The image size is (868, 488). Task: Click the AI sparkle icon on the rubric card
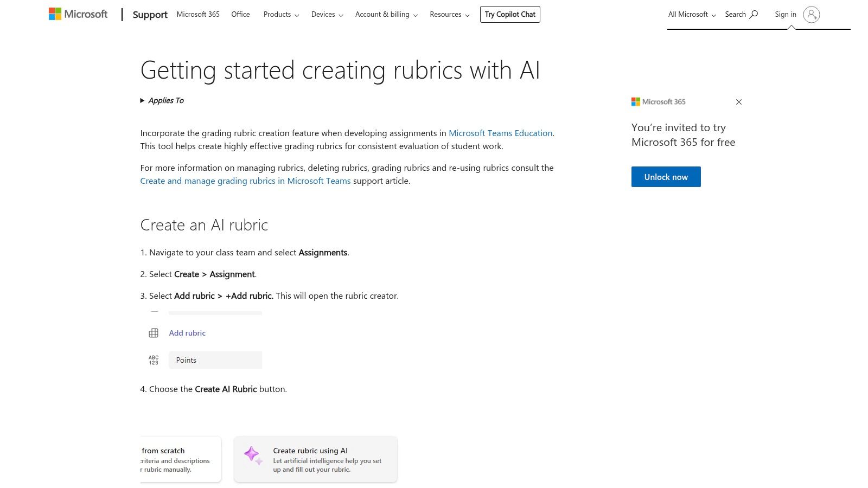click(x=252, y=455)
